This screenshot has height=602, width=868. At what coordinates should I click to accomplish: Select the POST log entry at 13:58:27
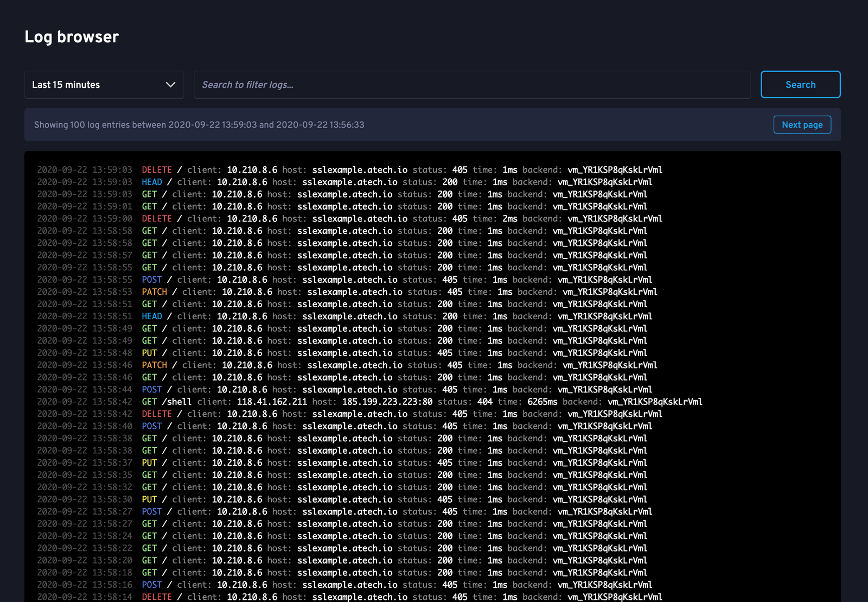[344, 512]
